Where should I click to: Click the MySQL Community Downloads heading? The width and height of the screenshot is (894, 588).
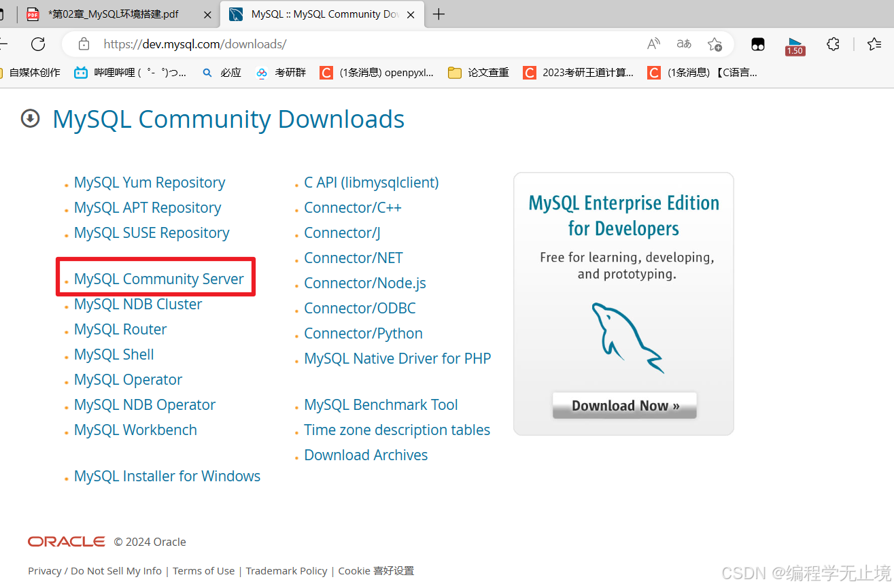click(228, 119)
